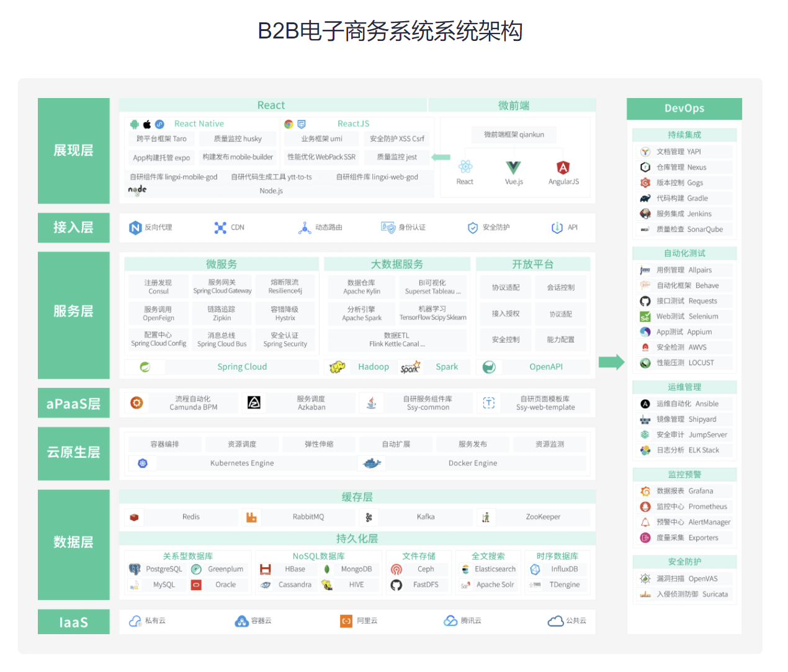
Task: Click the Aliyun (阿里云) icon
Action: tap(346, 620)
